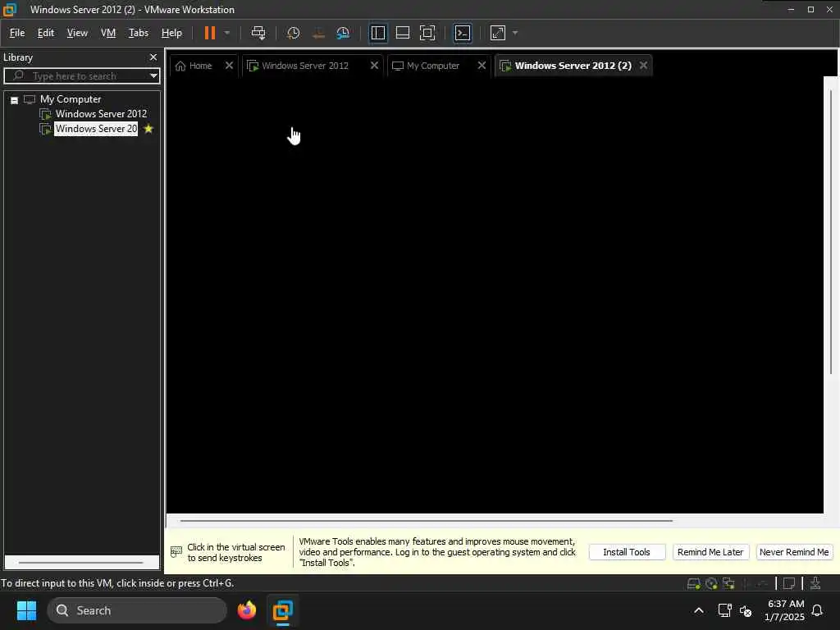This screenshot has height=630, width=840.
Task: Open the Tabs menu
Action: [138, 33]
